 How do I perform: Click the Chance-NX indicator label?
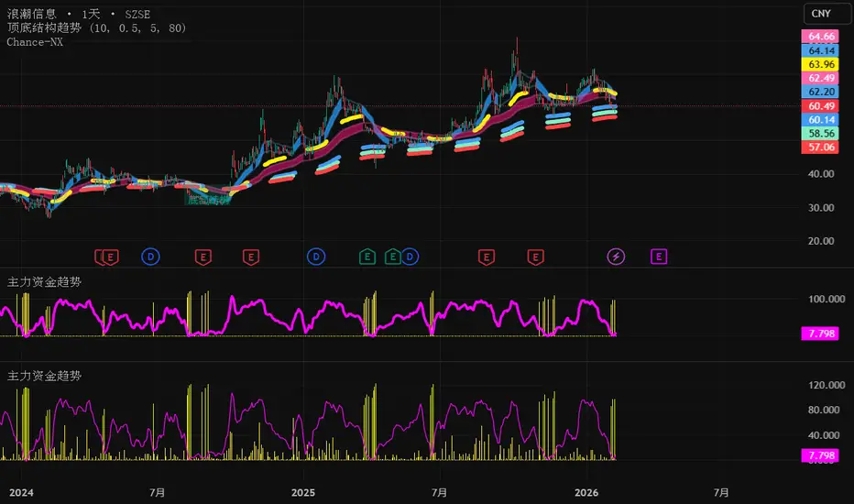click(34, 42)
